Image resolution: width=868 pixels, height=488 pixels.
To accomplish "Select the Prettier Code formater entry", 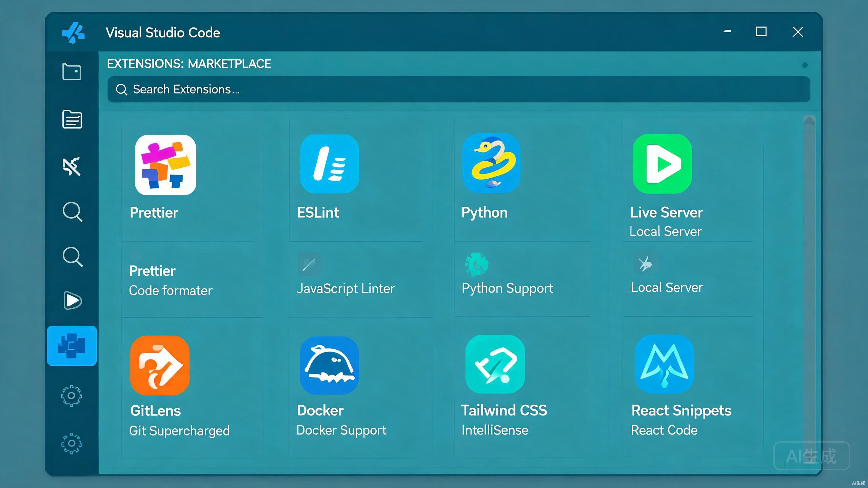I will pos(171,281).
